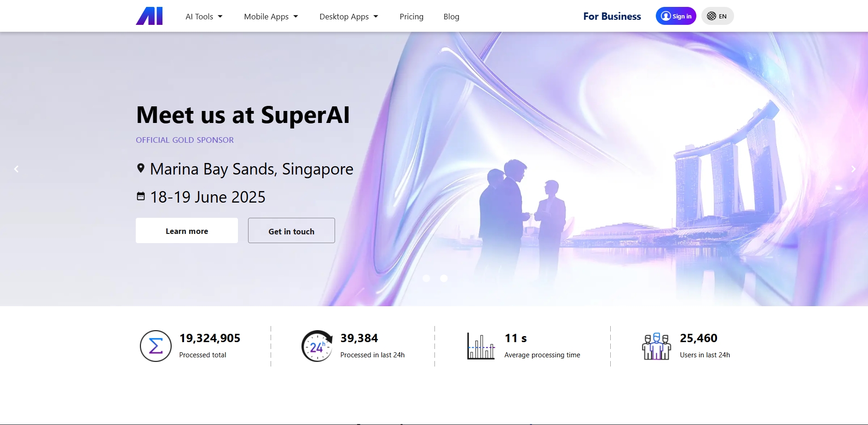Screen dimensions: 868x425
Task: Click the 'Processed total' label
Action: [203, 355]
